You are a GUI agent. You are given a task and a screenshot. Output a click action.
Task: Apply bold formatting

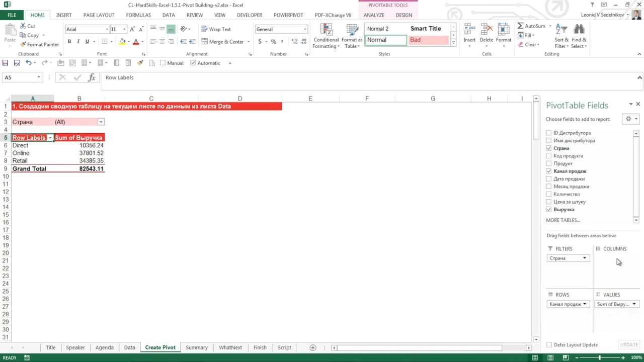pos(69,42)
